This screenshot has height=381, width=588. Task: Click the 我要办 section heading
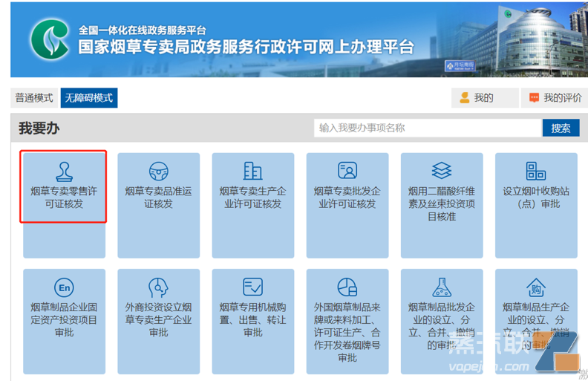click(x=39, y=128)
